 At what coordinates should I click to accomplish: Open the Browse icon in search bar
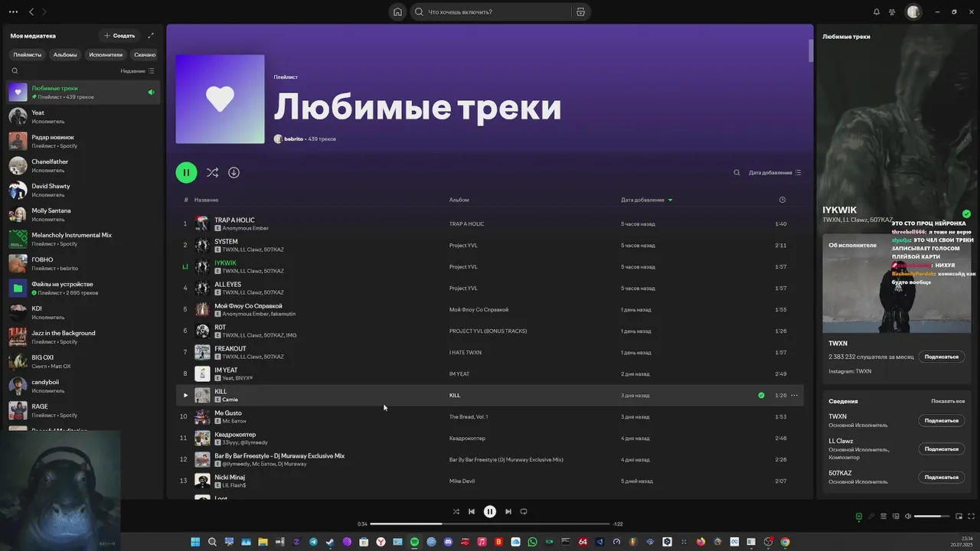(x=580, y=11)
